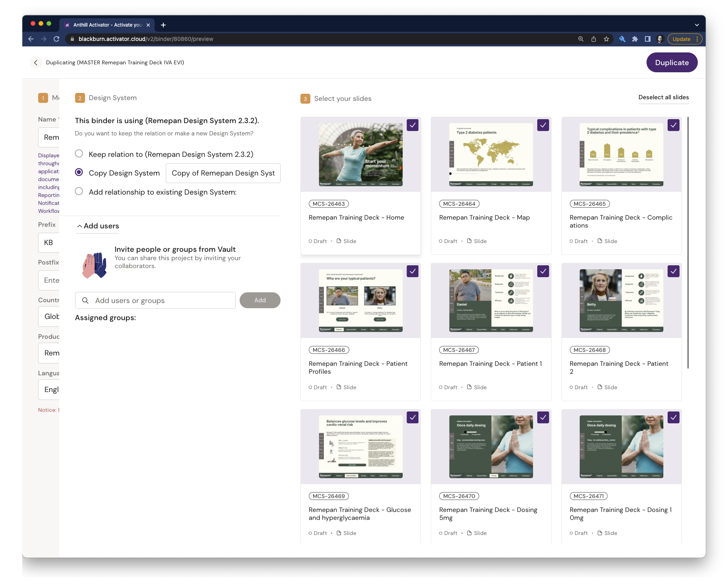Image resolution: width=728 pixels, height=587 pixels.
Task: Select Add relationship to existing Design System radio
Action: (79, 191)
